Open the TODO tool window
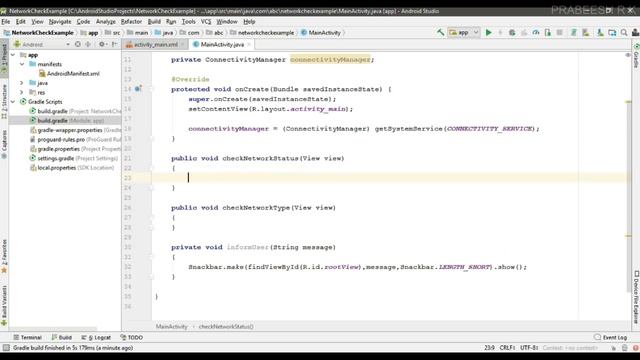The width and height of the screenshot is (640, 360). coord(131,338)
